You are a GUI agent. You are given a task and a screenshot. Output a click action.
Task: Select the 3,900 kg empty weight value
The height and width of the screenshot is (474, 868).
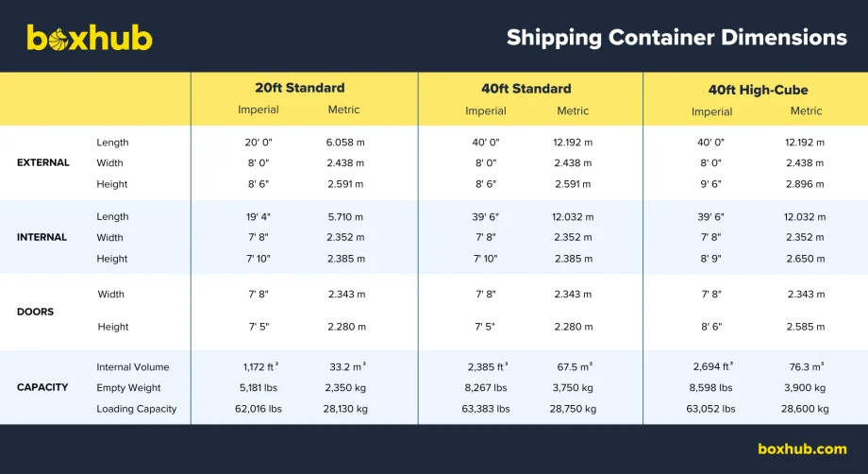coord(805,388)
